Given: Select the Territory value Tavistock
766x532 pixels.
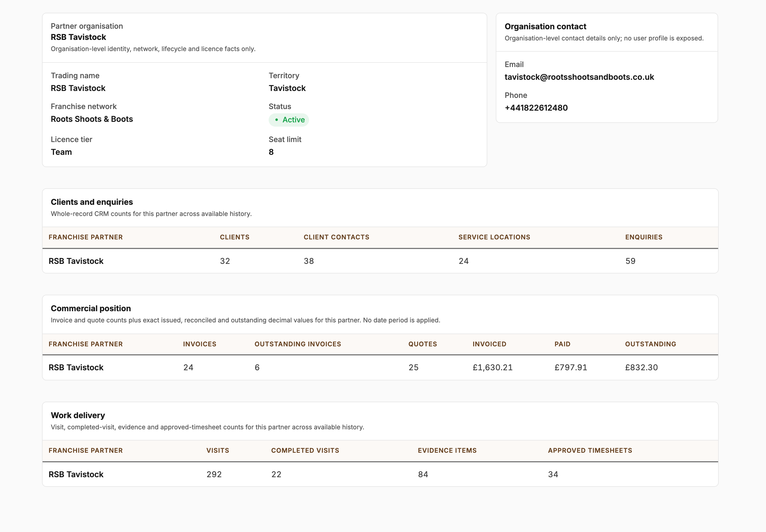Looking at the screenshot, I should [287, 88].
